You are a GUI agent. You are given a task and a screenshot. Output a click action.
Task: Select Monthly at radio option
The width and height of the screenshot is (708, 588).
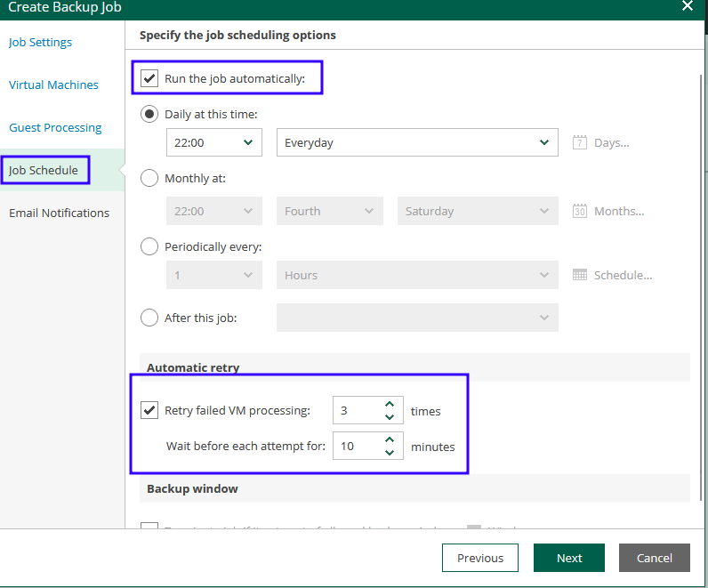pyautogui.click(x=149, y=178)
